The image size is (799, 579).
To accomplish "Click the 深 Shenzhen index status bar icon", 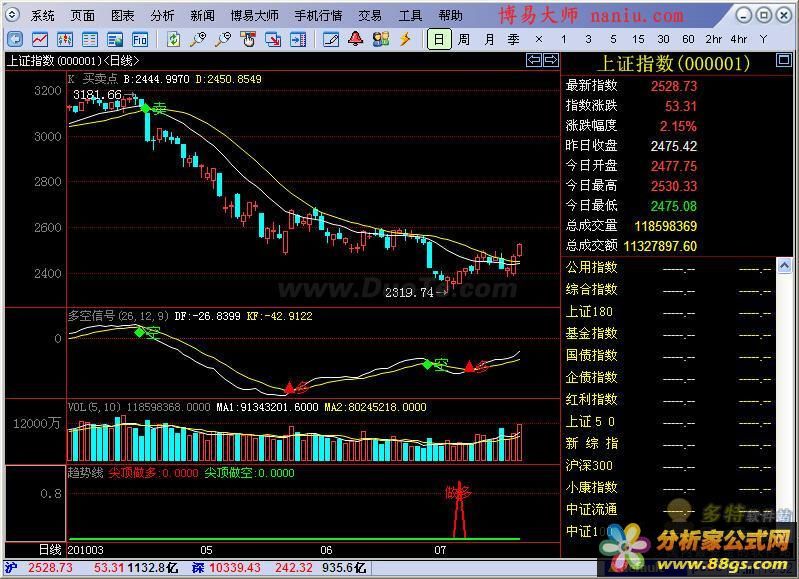I will (x=198, y=567).
